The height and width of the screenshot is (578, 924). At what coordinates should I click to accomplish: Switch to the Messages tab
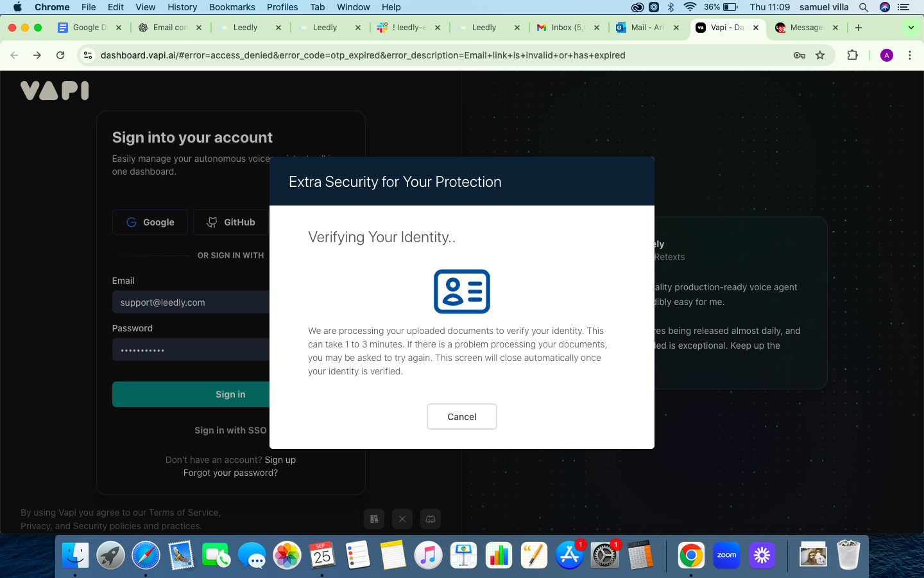click(x=807, y=28)
